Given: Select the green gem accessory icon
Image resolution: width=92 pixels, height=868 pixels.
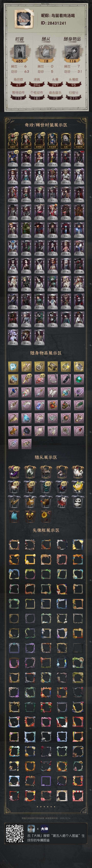Looking at the screenshot, I should [79, 379].
